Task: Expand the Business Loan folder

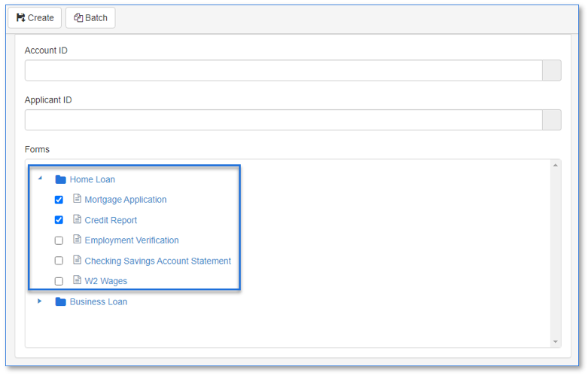Action: coord(39,301)
